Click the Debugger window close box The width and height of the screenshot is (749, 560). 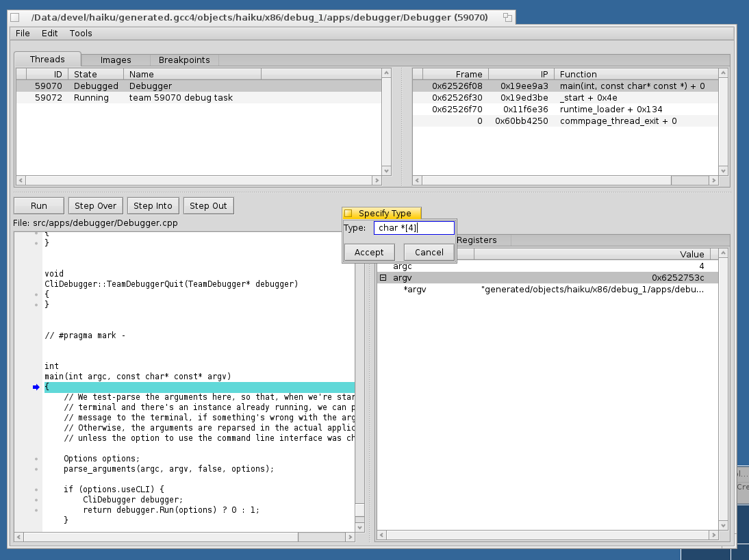point(15,18)
